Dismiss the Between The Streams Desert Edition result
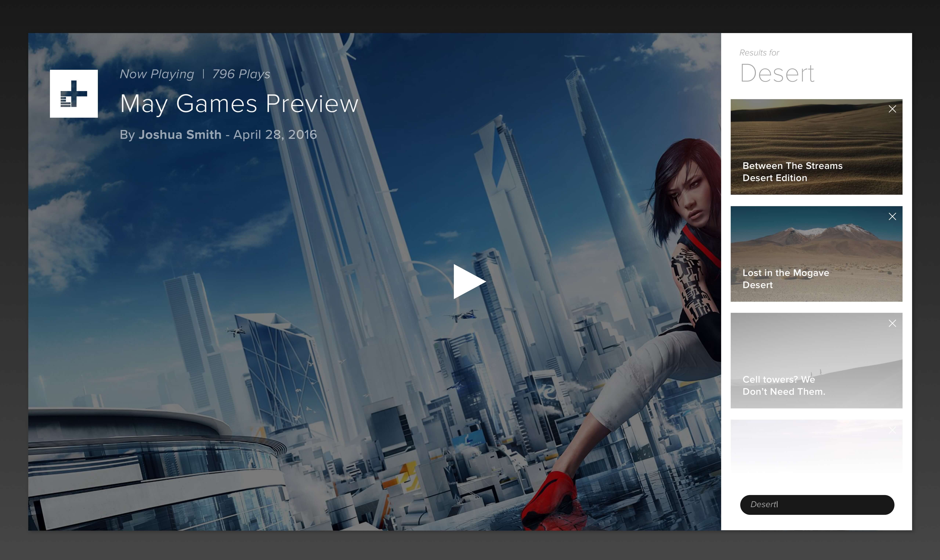 [x=892, y=109]
